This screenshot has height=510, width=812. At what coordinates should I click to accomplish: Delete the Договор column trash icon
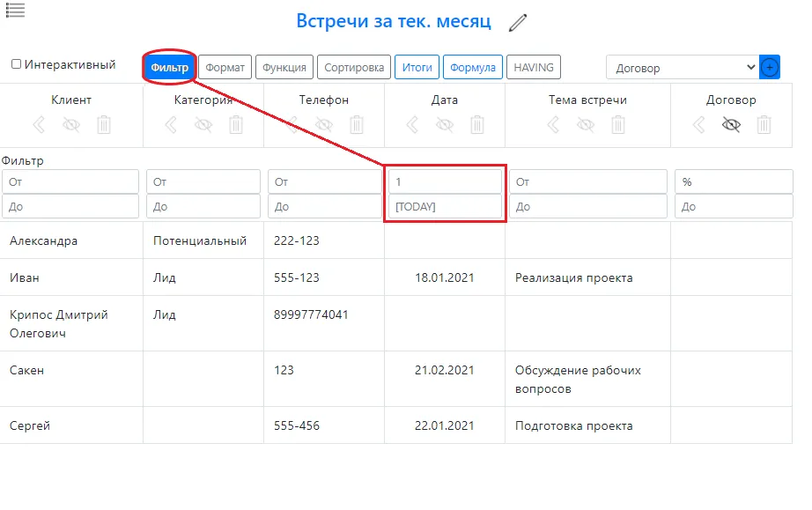[x=764, y=125]
